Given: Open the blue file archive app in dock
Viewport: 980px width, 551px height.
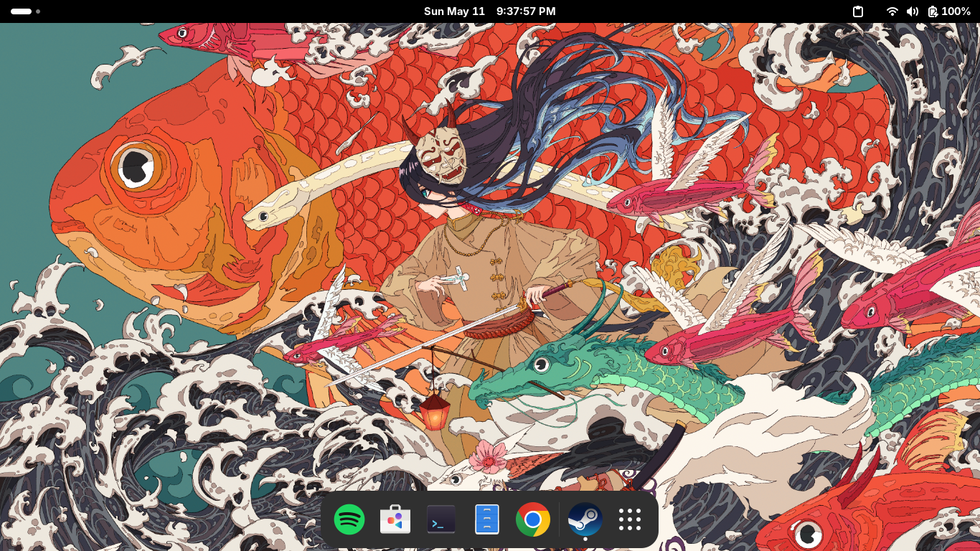Looking at the screenshot, I should coord(487,519).
